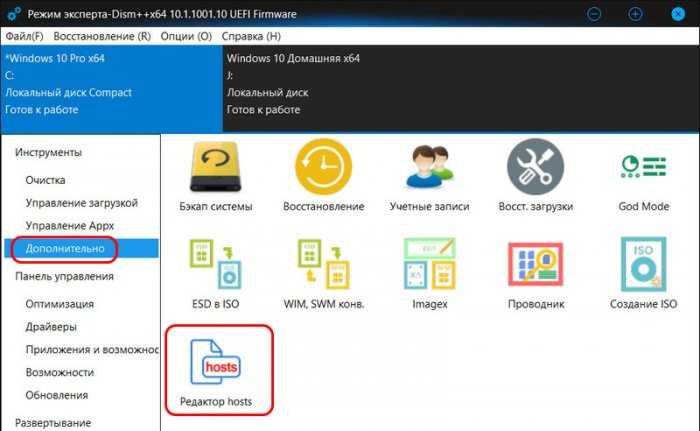Open Учетные записи user accounts icon
This screenshot has height=431, width=700.
point(429,167)
